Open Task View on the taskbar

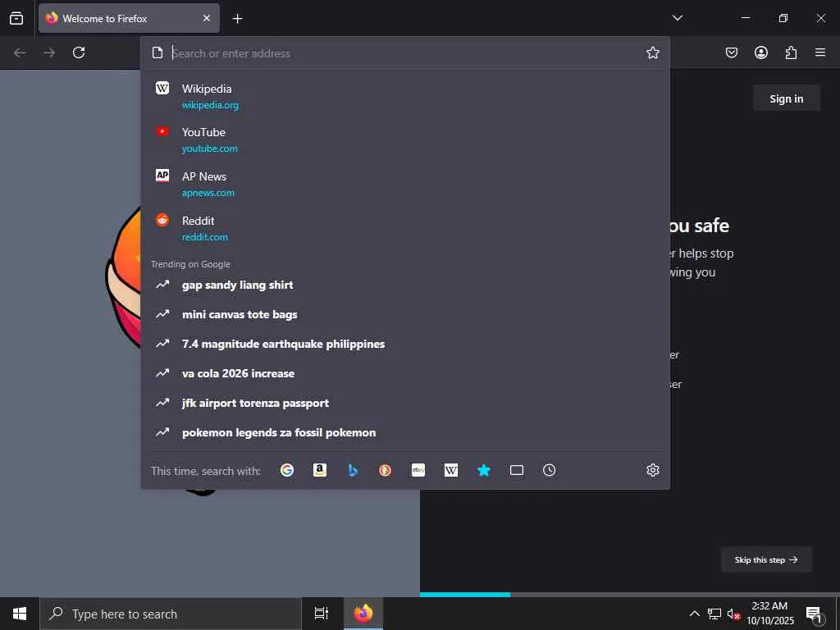[322, 614]
